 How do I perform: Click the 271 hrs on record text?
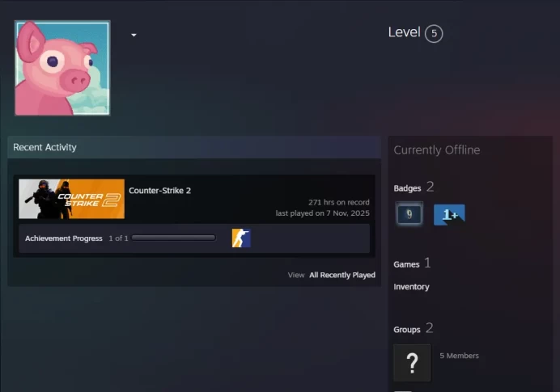click(338, 202)
